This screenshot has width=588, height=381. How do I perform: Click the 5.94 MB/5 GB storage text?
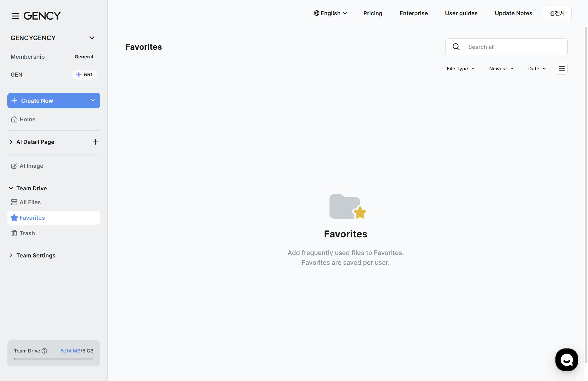(77, 351)
